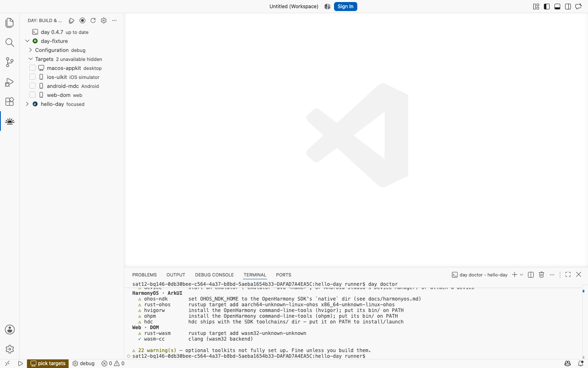Switch to the PORTS tab

(x=284, y=275)
